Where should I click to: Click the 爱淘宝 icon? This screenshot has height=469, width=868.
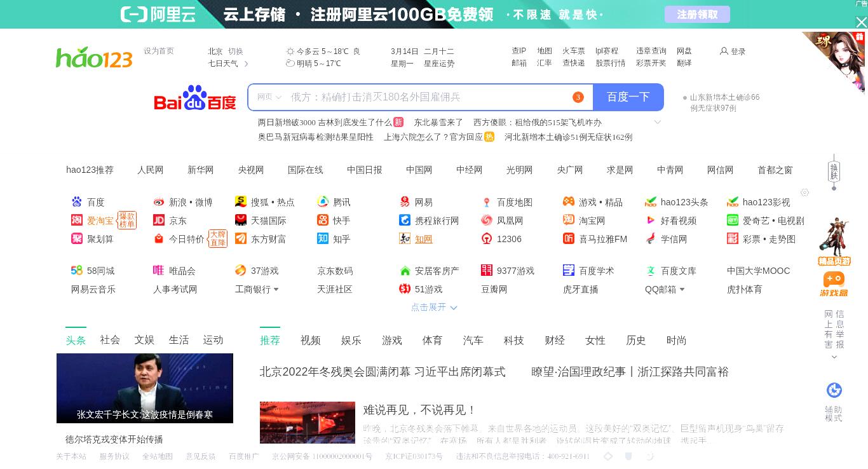point(77,221)
